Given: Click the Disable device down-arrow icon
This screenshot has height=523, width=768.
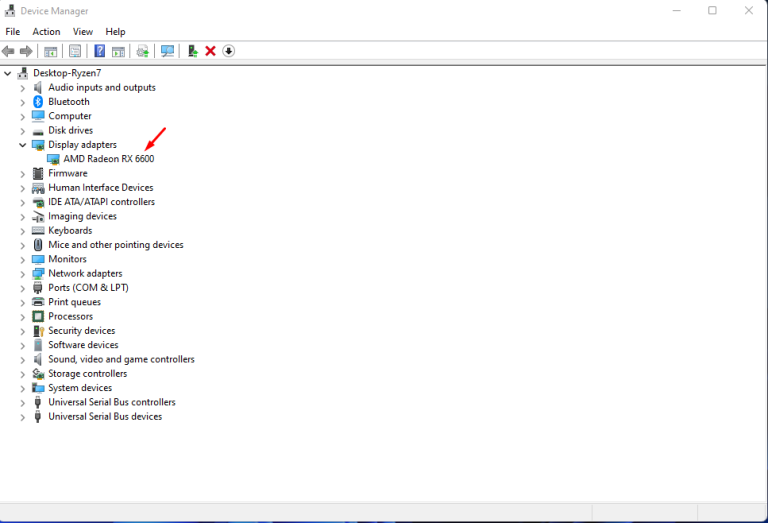Looking at the screenshot, I should 228,51.
